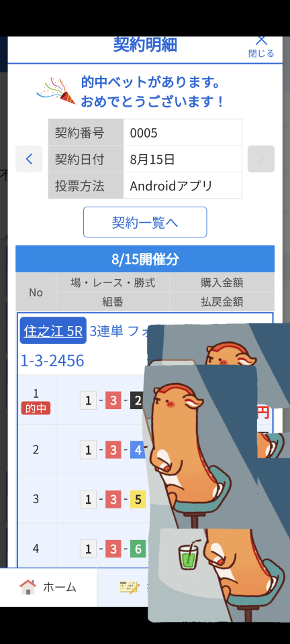Go to previous contract with left chevron
This screenshot has height=644, width=290.
(29, 159)
